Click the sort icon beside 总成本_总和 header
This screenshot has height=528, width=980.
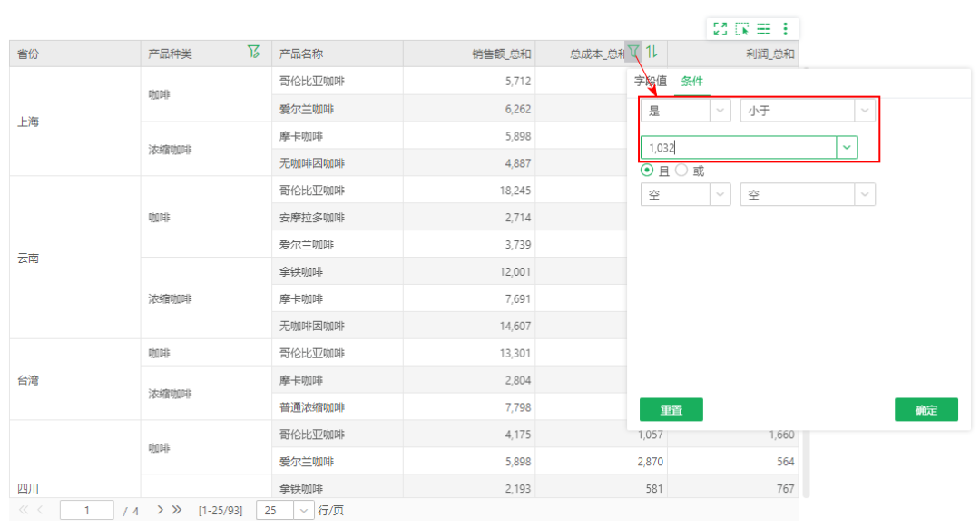[652, 53]
